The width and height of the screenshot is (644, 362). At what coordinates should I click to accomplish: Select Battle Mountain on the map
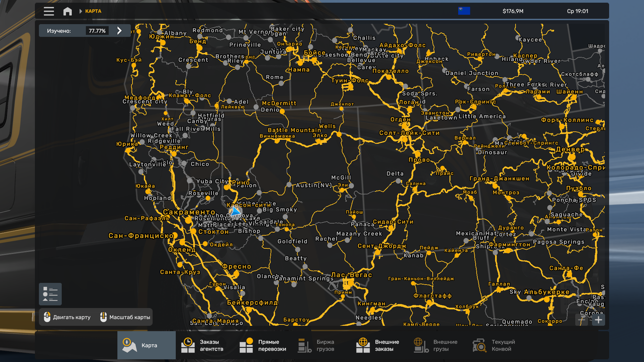coord(294,130)
